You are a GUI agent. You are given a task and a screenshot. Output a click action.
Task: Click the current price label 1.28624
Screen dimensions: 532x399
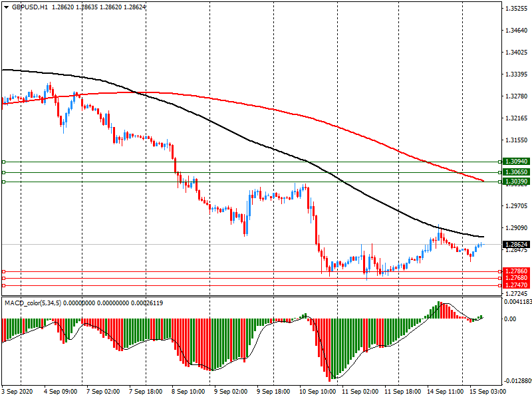point(516,244)
